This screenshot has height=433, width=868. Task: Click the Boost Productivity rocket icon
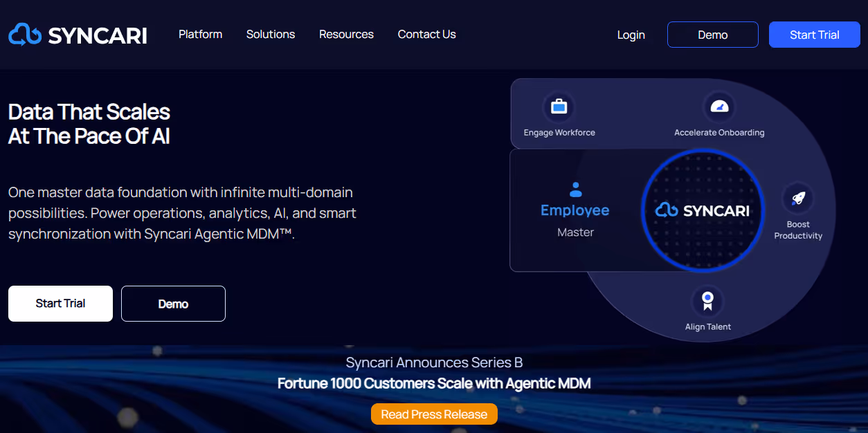click(x=798, y=199)
